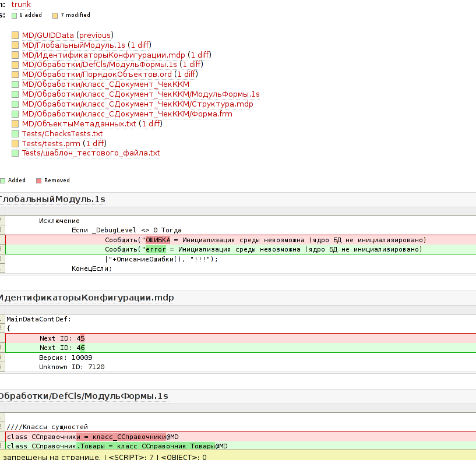The width and height of the screenshot is (476, 460).
Task: Click the red Removed legend swatch
Action: click(39, 181)
